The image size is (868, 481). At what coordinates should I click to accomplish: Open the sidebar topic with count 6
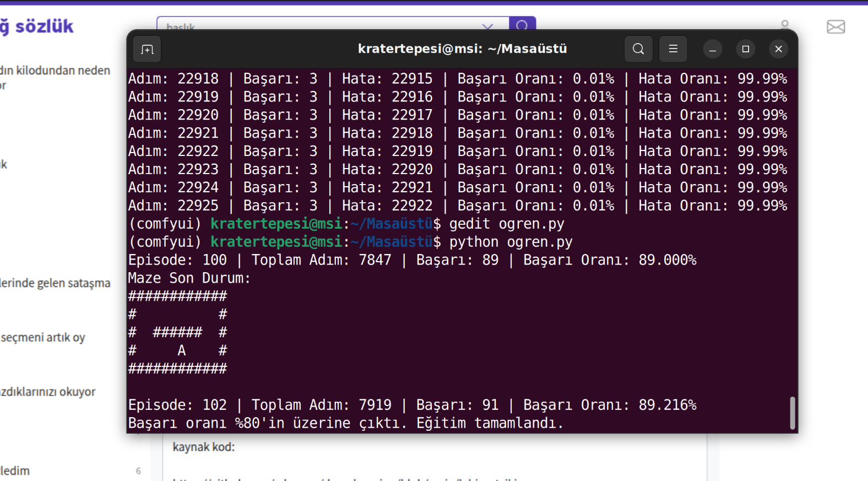tap(17, 471)
